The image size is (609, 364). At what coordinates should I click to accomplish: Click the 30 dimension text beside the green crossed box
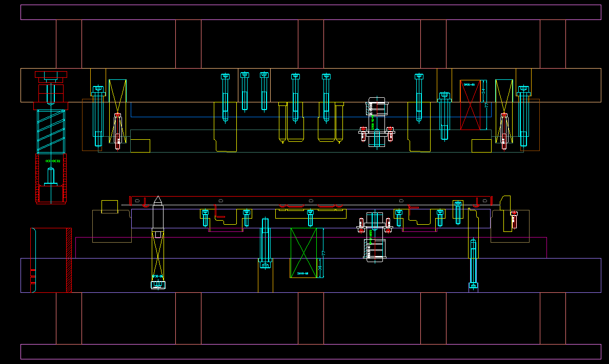[x=320, y=268]
